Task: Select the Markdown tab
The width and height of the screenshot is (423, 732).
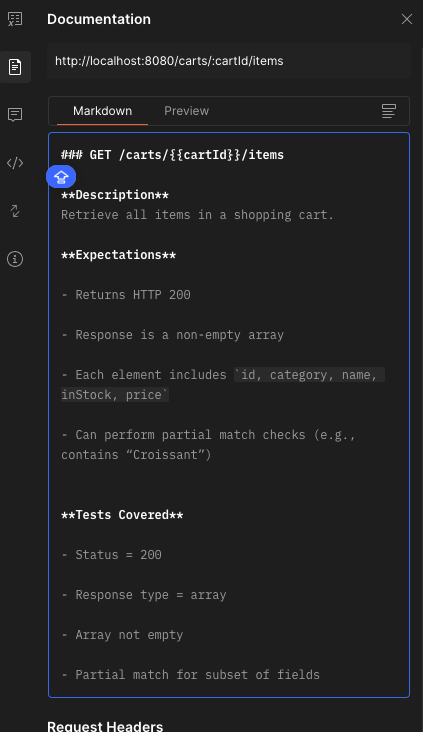Action: 102,111
